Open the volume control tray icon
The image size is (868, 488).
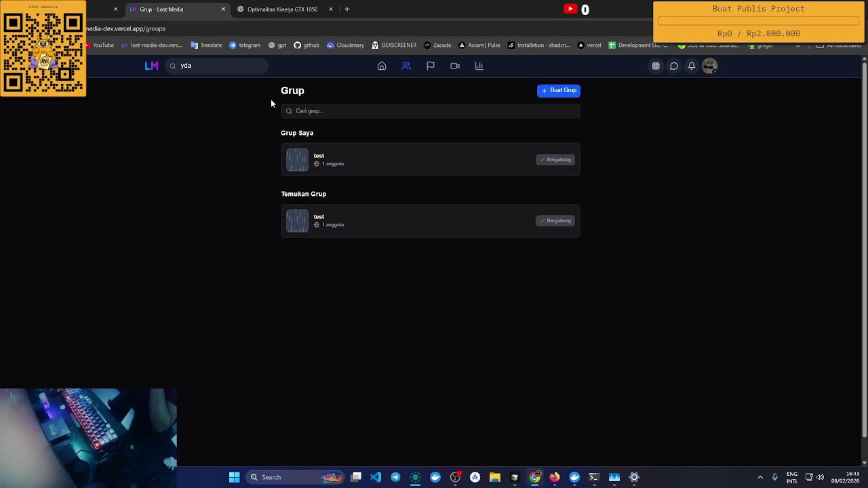coord(821,477)
